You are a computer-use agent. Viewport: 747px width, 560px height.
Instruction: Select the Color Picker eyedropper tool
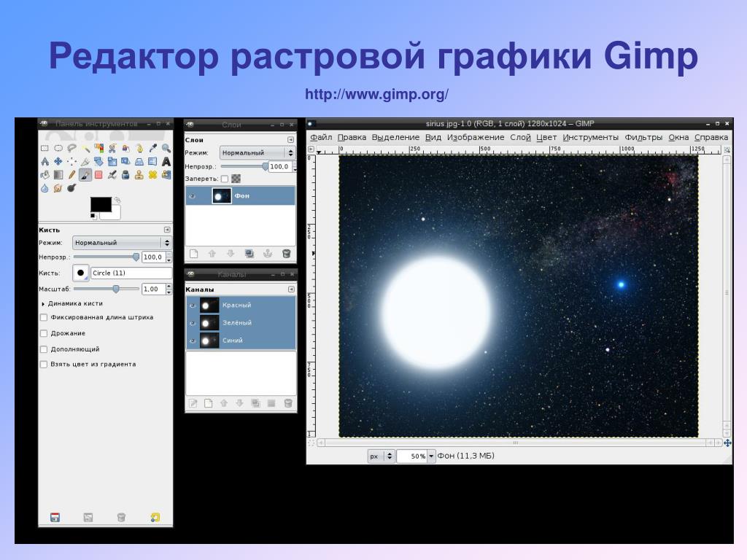tap(152, 148)
